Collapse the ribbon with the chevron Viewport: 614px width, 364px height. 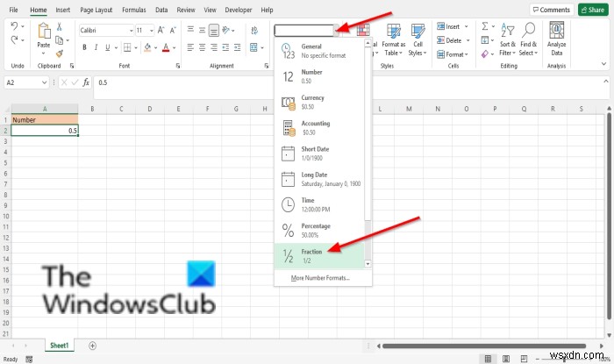(603, 63)
